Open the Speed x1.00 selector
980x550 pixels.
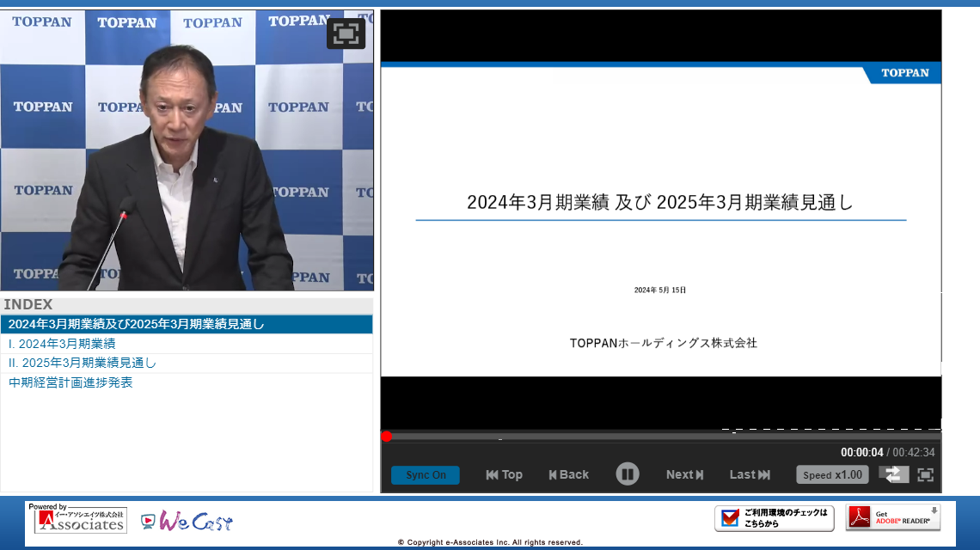832,474
